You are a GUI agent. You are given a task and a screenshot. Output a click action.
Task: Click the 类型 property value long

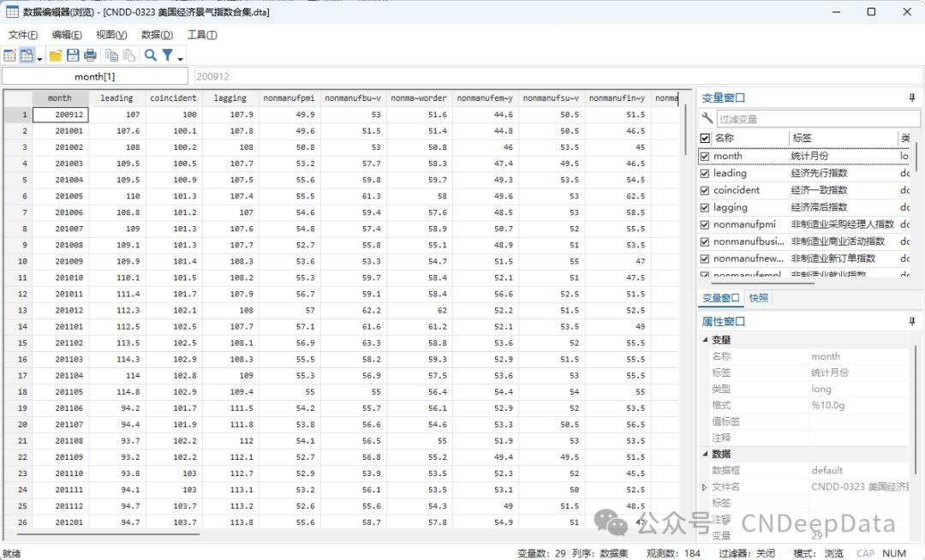pyautogui.click(x=821, y=389)
